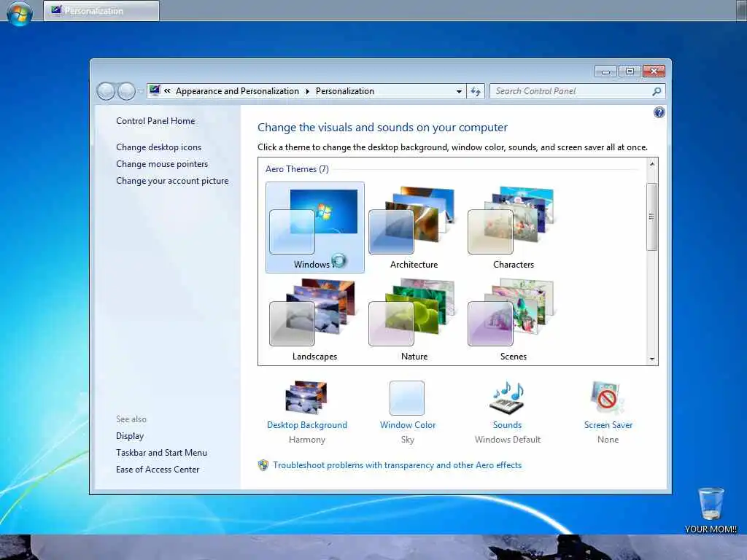The height and width of the screenshot is (560, 747).
Task: Open Taskbar and Start Menu link
Action: click(x=161, y=452)
